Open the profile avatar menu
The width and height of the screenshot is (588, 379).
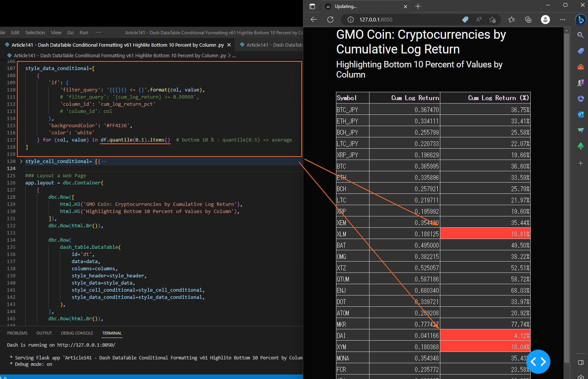[545, 20]
